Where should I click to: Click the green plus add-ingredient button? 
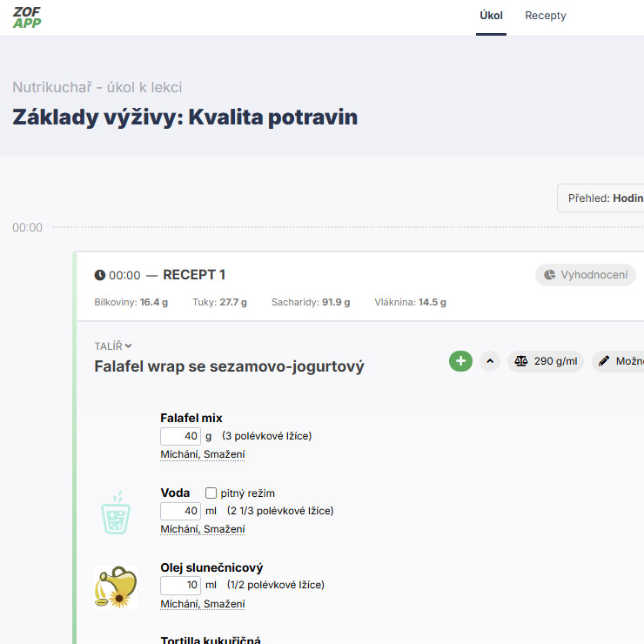460,361
